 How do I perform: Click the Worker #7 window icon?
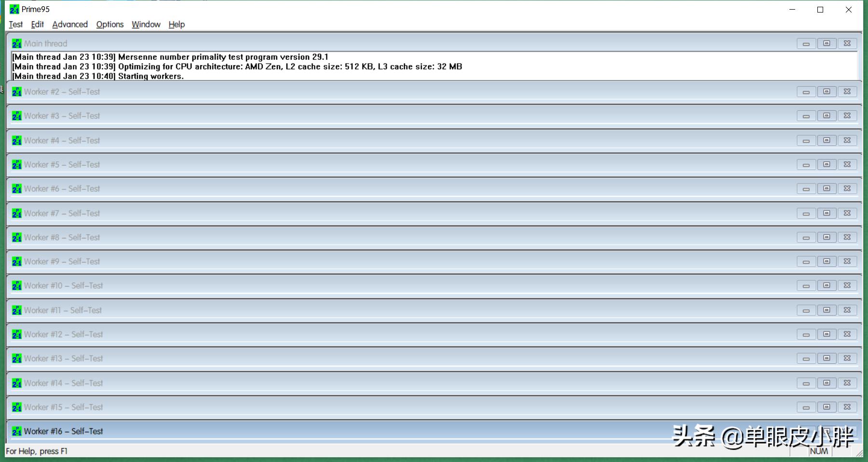pyautogui.click(x=17, y=213)
